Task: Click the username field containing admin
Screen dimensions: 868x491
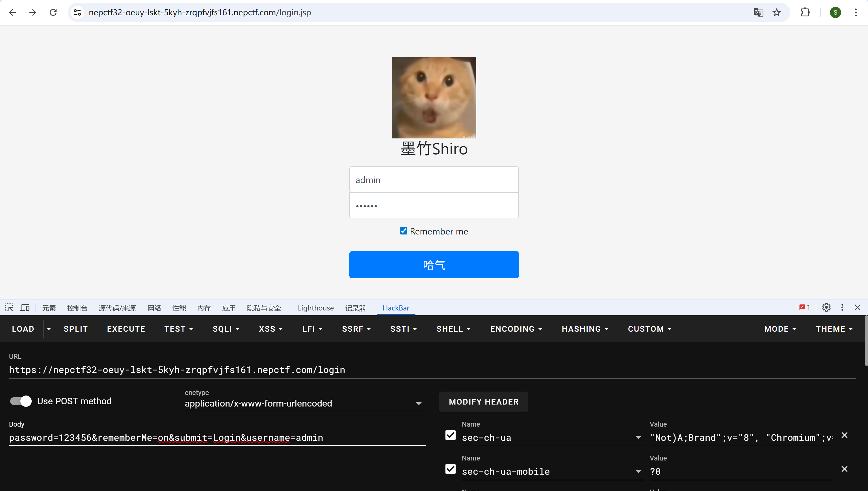Action: (434, 180)
